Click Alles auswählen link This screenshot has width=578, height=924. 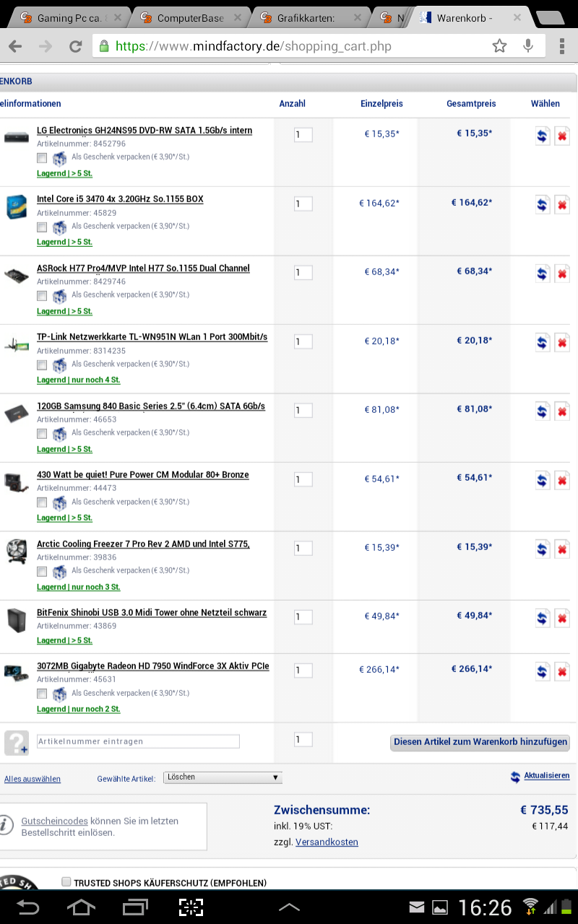[x=33, y=779]
